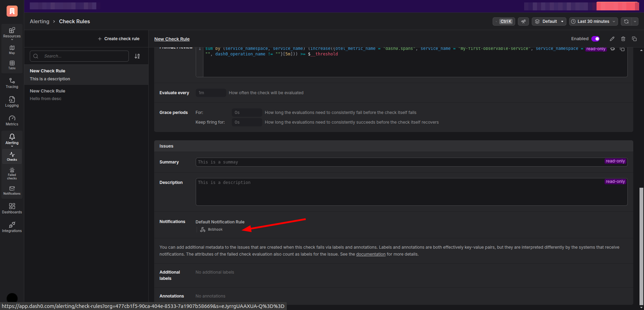Click Create check rule

coord(118,39)
